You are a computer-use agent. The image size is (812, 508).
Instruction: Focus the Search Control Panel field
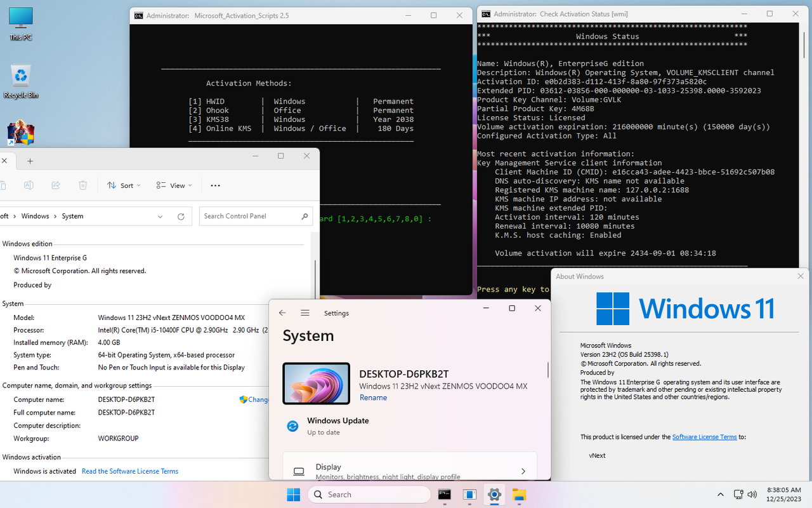[256, 216]
